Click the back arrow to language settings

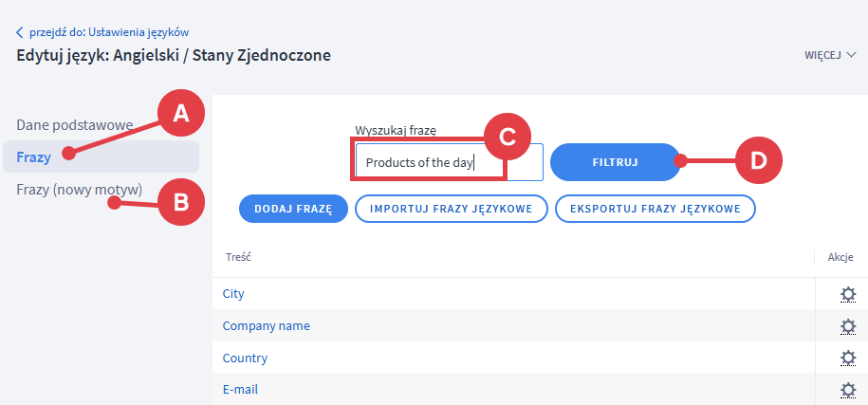(20, 32)
